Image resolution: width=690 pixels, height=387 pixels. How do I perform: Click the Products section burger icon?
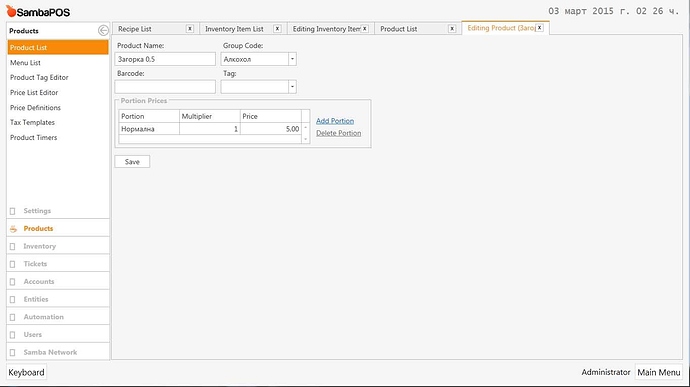(13, 229)
